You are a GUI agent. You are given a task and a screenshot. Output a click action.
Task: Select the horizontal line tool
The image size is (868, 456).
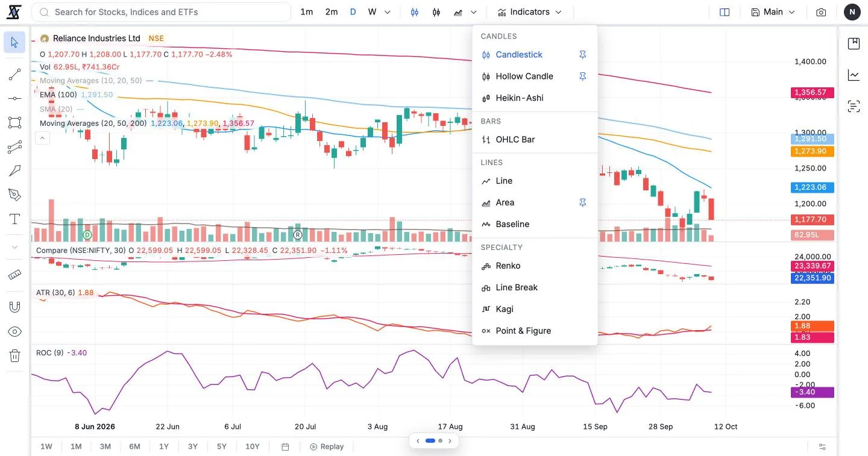[x=14, y=98]
